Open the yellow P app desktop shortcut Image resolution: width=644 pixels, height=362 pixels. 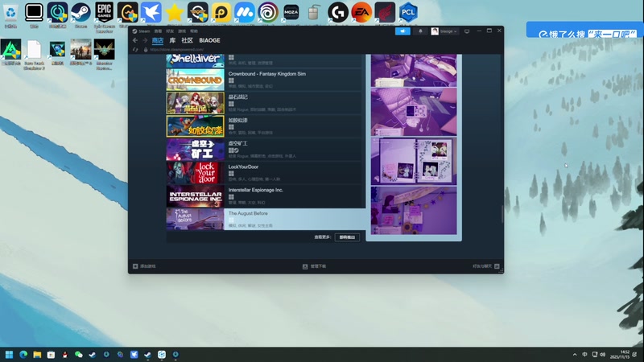221,12
